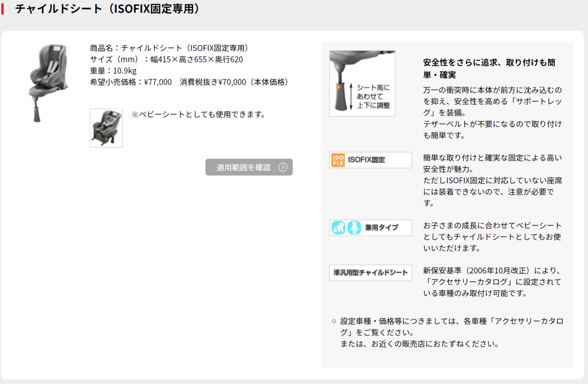
Task: Click the シート高にあわせて上下に調整 caption
Action: click(x=373, y=96)
